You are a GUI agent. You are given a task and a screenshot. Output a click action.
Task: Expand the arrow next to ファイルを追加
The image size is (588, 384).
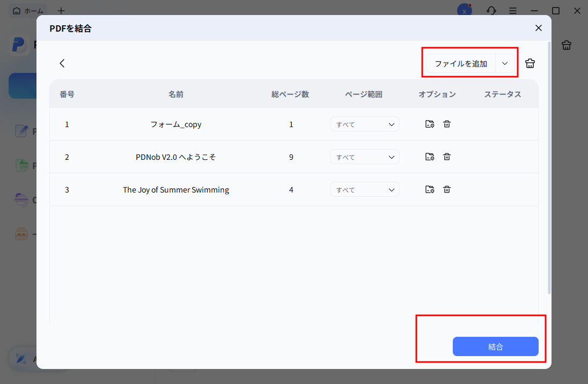click(505, 63)
